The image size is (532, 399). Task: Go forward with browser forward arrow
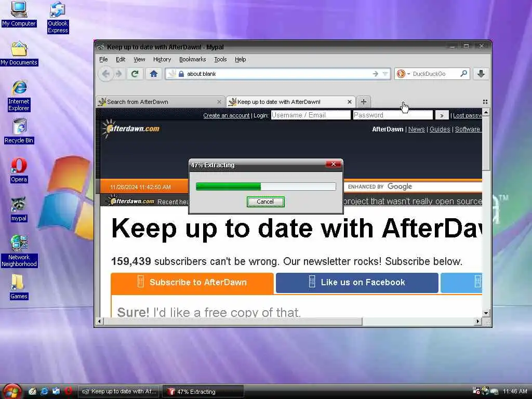click(x=118, y=74)
